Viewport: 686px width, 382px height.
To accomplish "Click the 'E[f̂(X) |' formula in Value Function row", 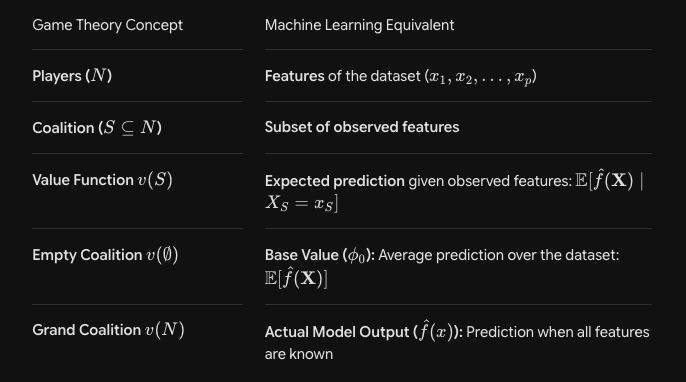I will pos(609,179).
